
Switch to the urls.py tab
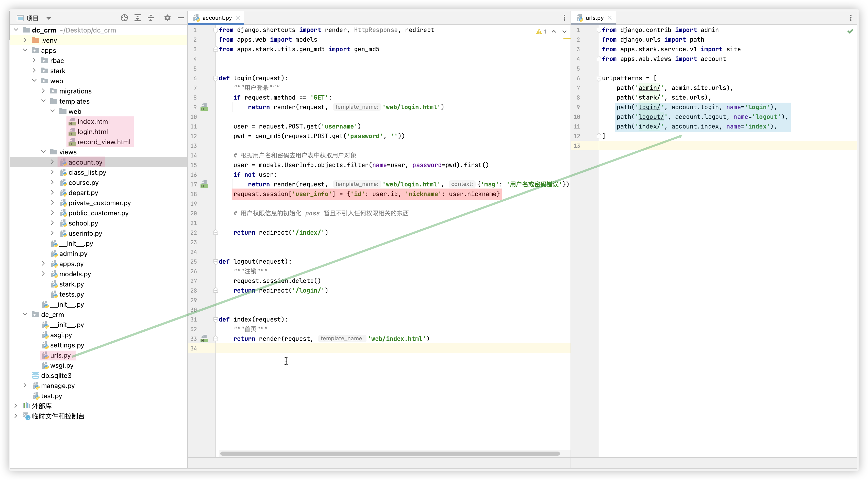coord(594,18)
